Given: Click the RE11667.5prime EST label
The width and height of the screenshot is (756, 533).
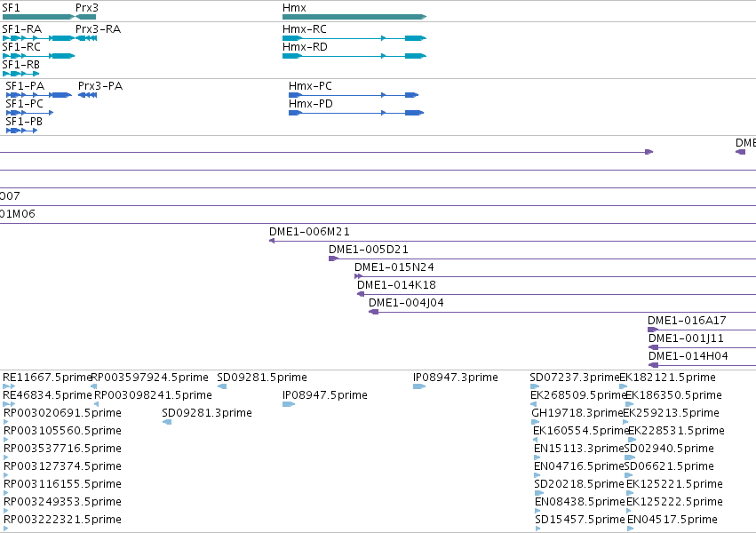Looking at the screenshot, I should pos(47,378).
